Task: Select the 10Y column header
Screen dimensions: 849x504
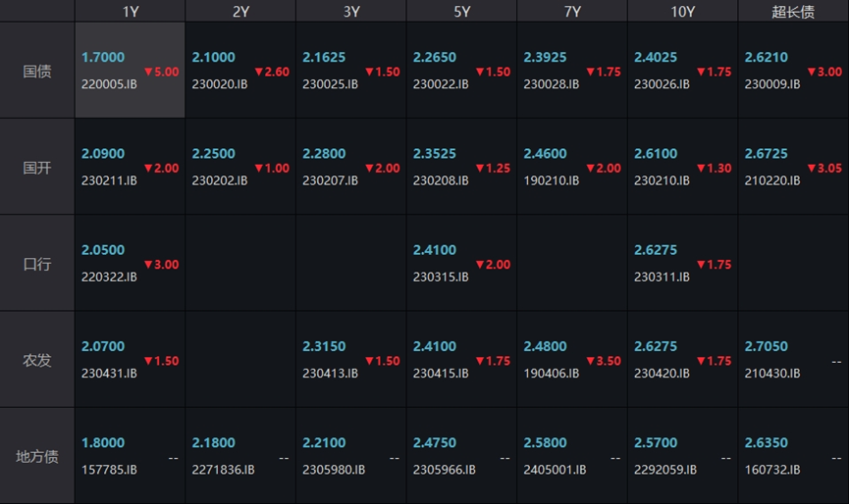Action: 683,11
